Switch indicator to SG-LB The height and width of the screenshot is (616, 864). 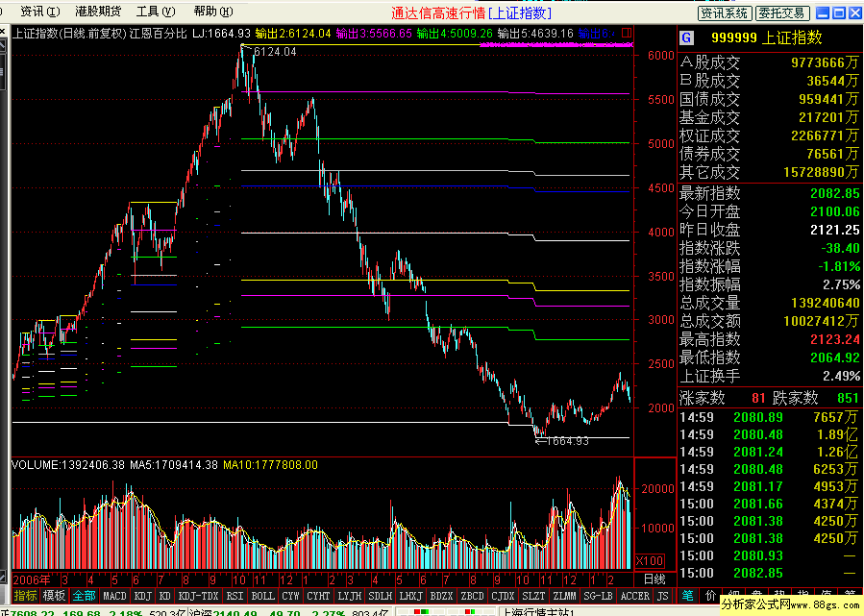pyautogui.click(x=599, y=596)
